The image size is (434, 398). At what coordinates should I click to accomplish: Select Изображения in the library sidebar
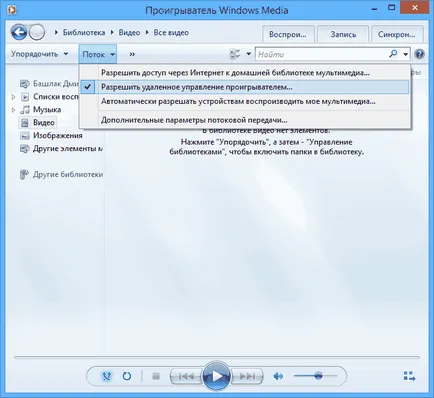tap(57, 136)
